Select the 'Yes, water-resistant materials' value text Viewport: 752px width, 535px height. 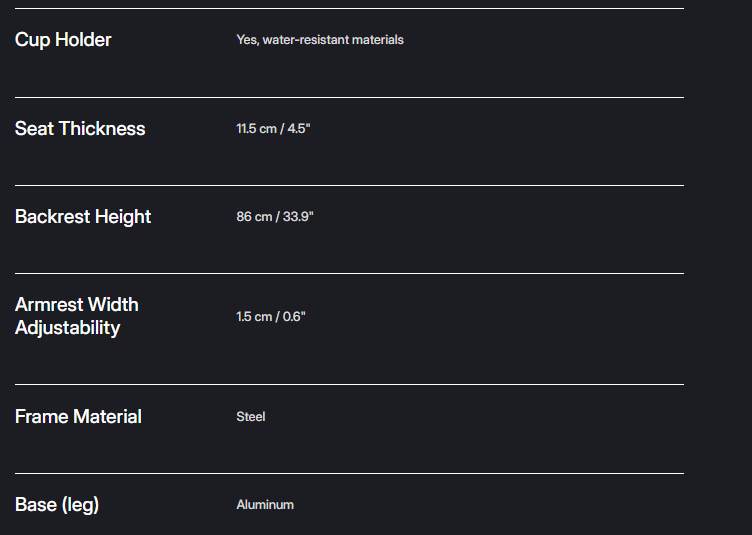coord(320,40)
